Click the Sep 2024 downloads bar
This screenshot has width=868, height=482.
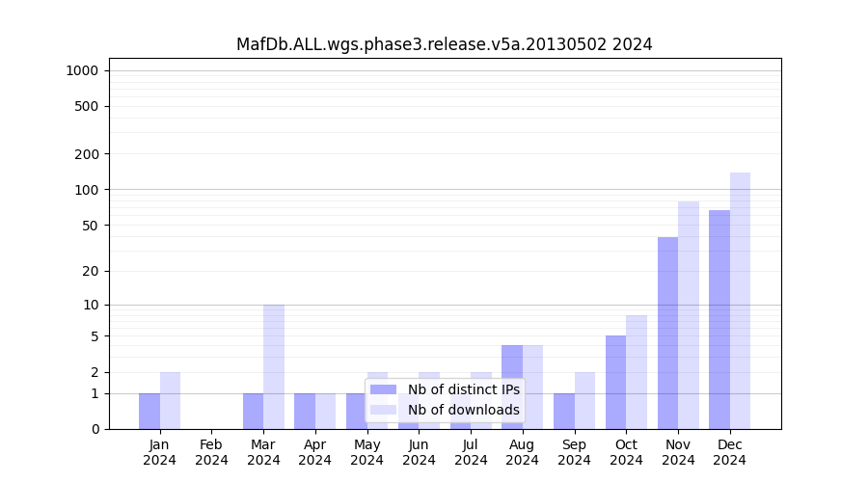584,400
